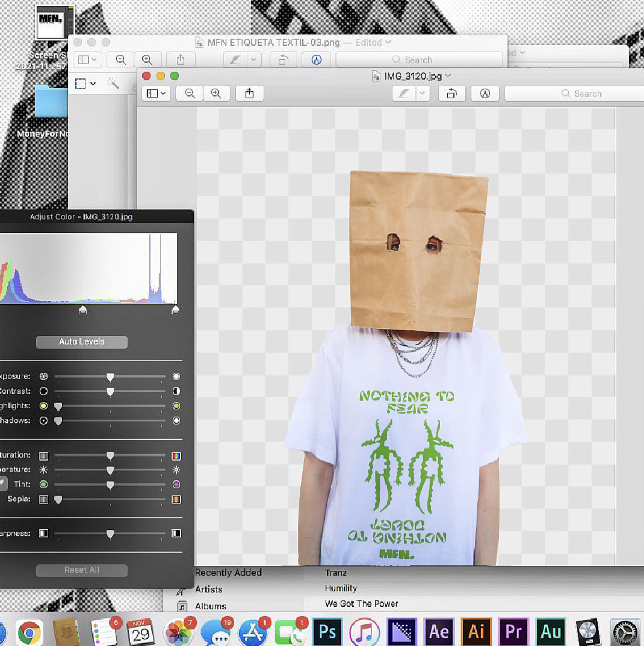Open the Share button in IMG_3120 window

coord(249,94)
